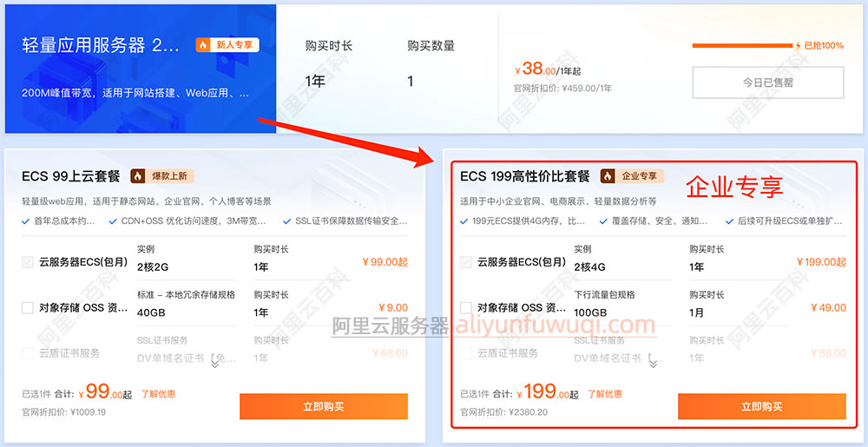Click 爆款上新 badge label
The image size is (868, 447).
(x=169, y=176)
